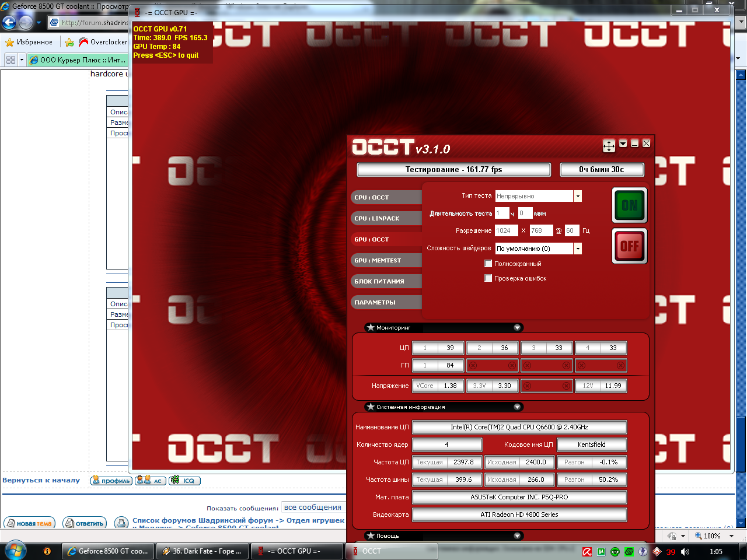Click the test duration hours field

tap(502, 213)
